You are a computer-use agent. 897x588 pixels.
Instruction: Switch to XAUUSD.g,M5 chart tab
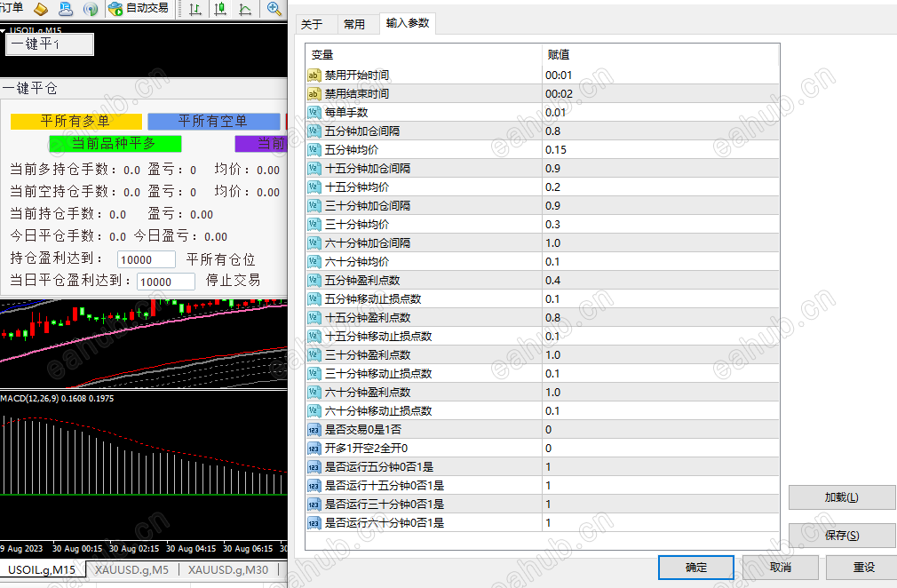pos(131,569)
